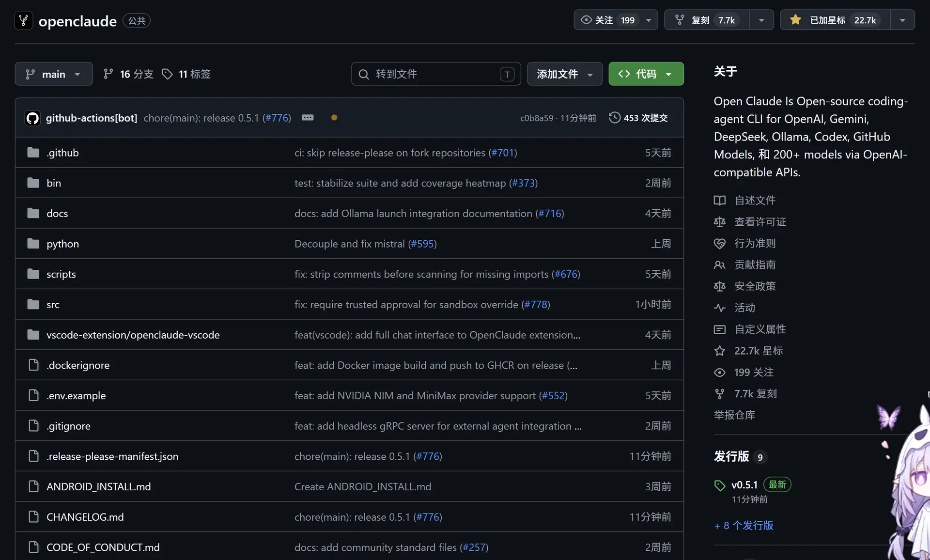Click the 自定义属性 note icon
930x560 pixels.
point(720,329)
